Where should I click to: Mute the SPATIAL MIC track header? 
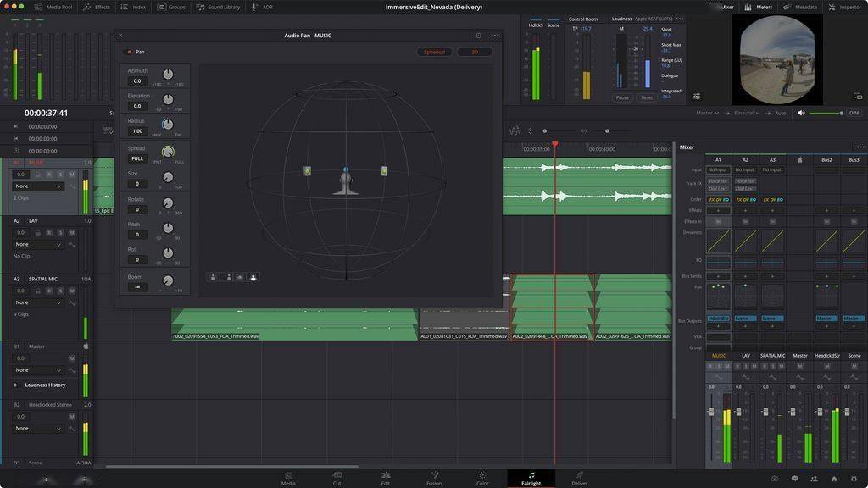pos(71,291)
